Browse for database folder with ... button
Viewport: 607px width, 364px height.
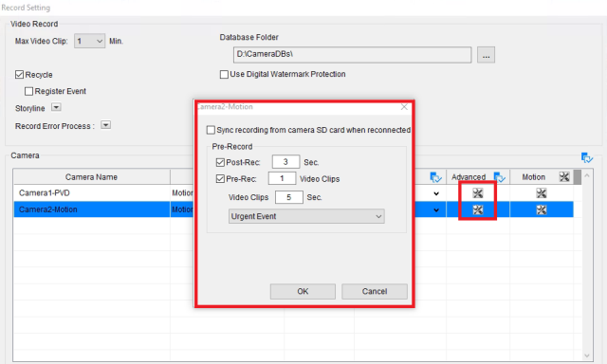[486, 55]
